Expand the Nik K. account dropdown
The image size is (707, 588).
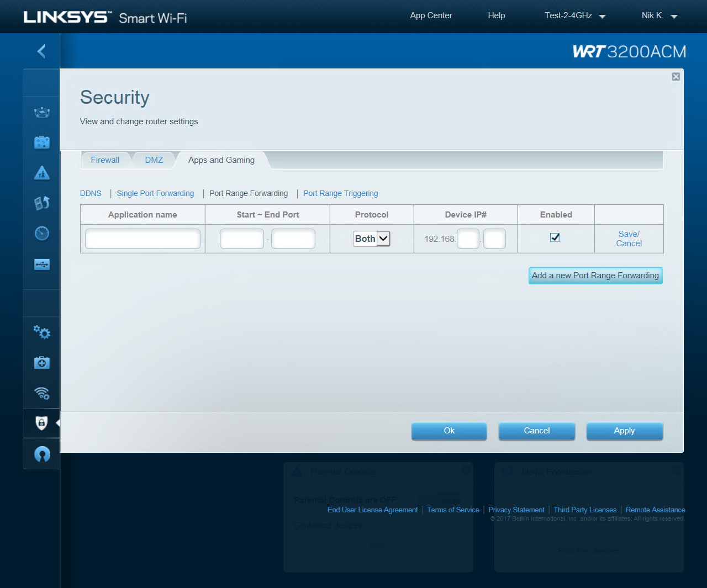click(x=659, y=15)
